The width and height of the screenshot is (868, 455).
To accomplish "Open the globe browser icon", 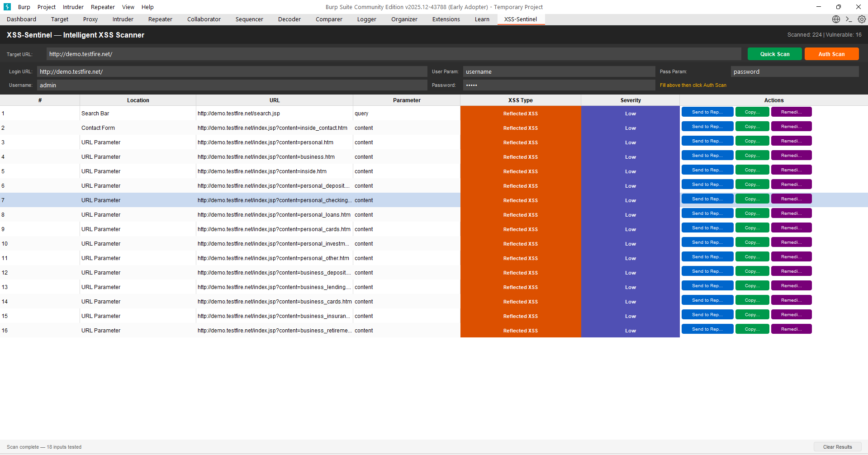I will [x=836, y=19].
